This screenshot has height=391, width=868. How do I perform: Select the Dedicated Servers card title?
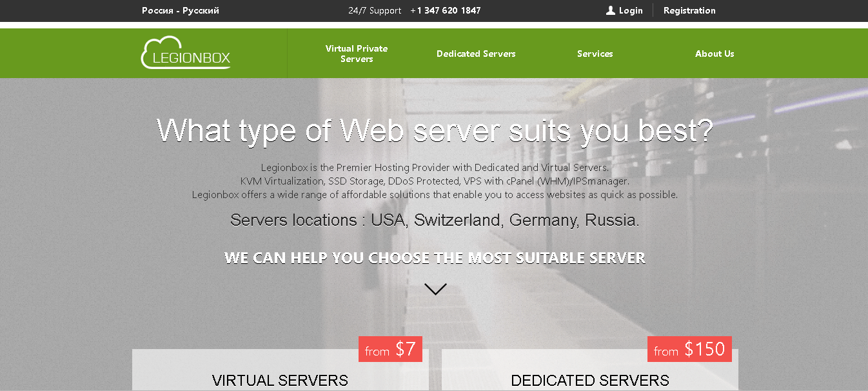coord(590,381)
